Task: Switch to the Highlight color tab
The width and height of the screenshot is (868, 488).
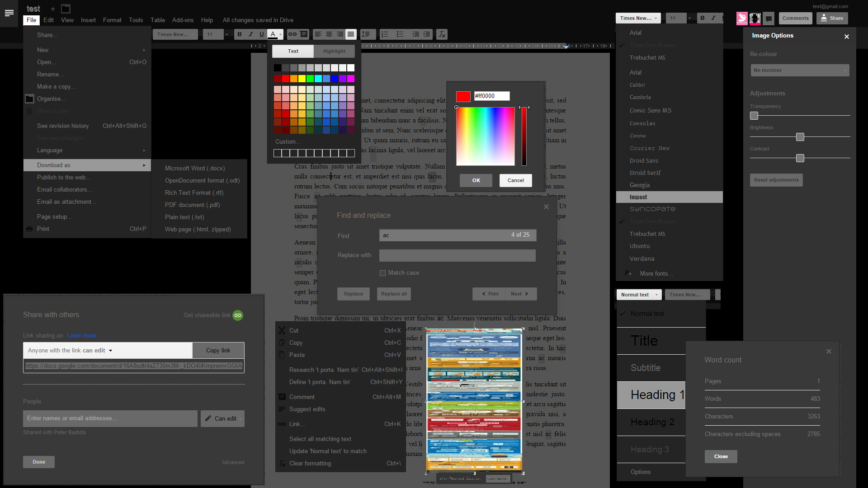Action: (x=334, y=51)
